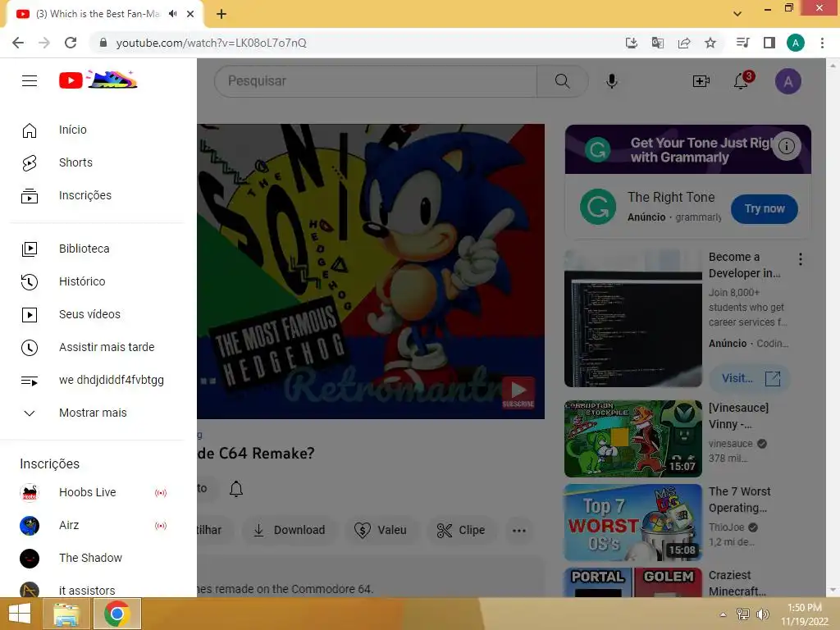Click the Chrome taskbar icon
The height and width of the screenshot is (630, 840).
coord(117,614)
